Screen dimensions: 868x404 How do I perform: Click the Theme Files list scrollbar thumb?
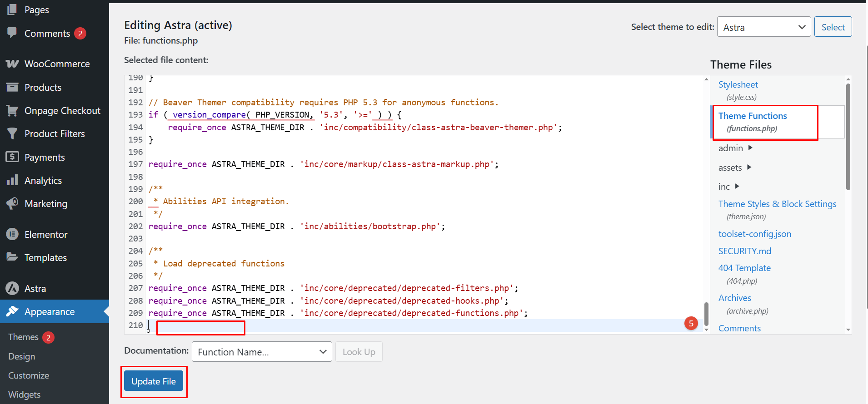pos(848,137)
